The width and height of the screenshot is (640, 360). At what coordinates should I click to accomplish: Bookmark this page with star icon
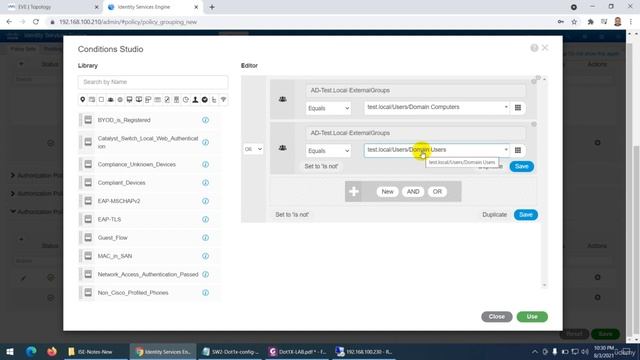(574, 22)
